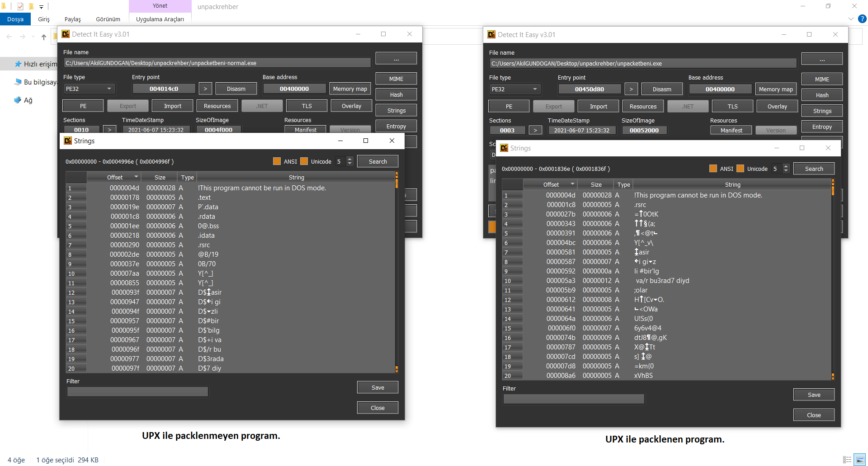
Task: Increase minimum string length in left Strings window
Action: [349, 159]
